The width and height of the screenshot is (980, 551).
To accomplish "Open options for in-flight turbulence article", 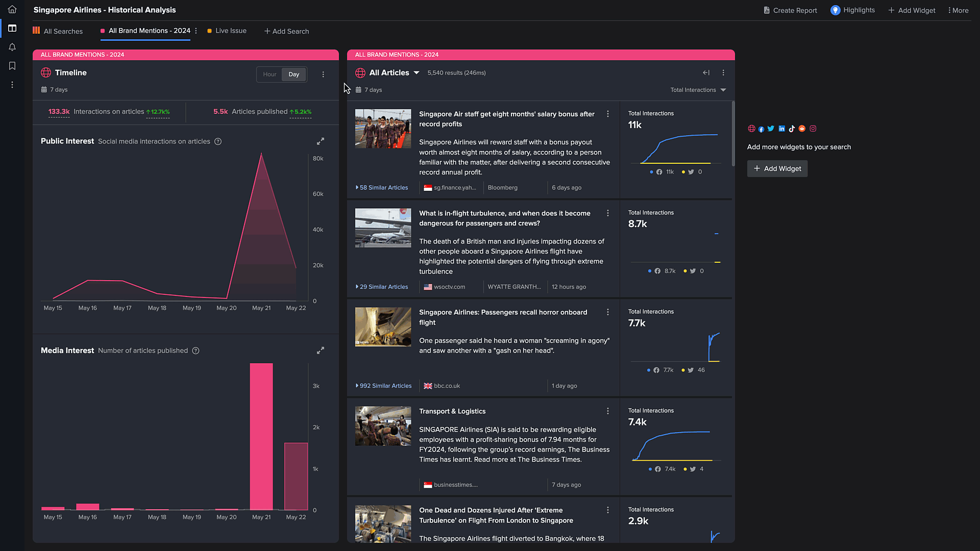I will [608, 213].
